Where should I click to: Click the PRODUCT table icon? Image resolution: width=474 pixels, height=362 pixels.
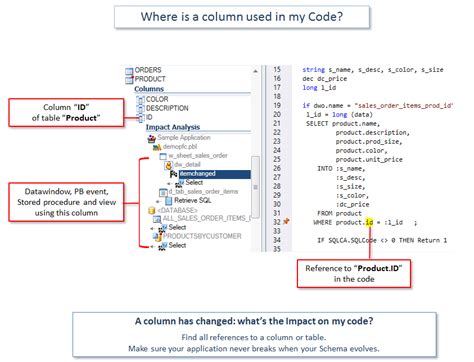pyautogui.click(x=129, y=80)
